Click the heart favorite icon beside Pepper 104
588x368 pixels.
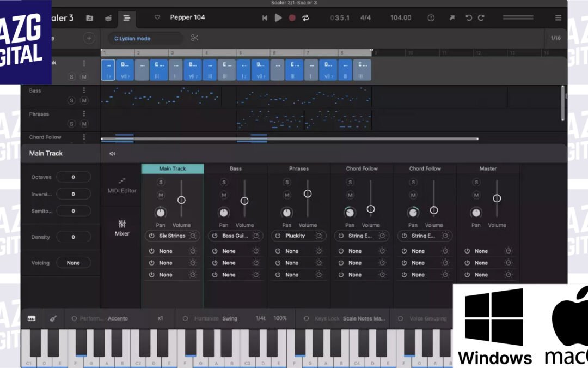157,17
